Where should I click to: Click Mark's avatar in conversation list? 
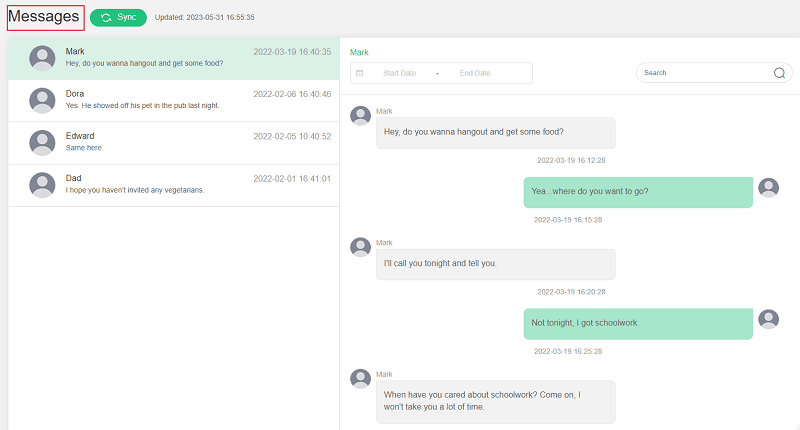coord(42,58)
